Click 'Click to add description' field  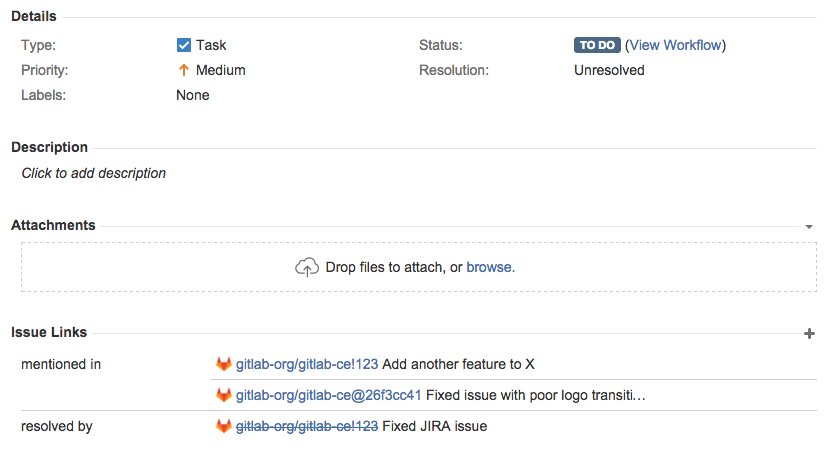(94, 173)
